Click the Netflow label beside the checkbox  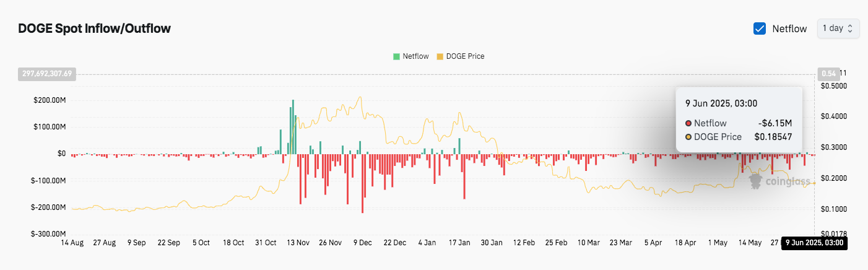(x=789, y=28)
